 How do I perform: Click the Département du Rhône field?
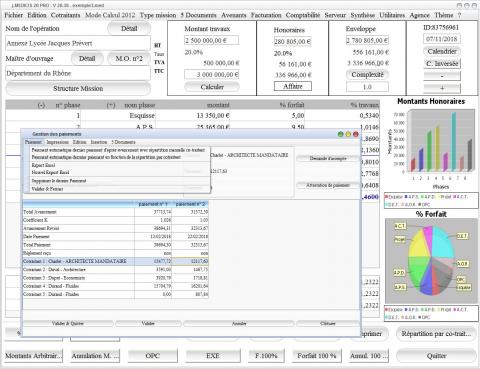pyautogui.click(x=78, y=73)
